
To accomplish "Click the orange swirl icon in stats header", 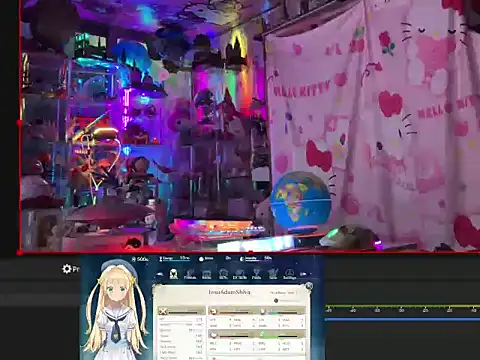I will (x=214, y=312).
